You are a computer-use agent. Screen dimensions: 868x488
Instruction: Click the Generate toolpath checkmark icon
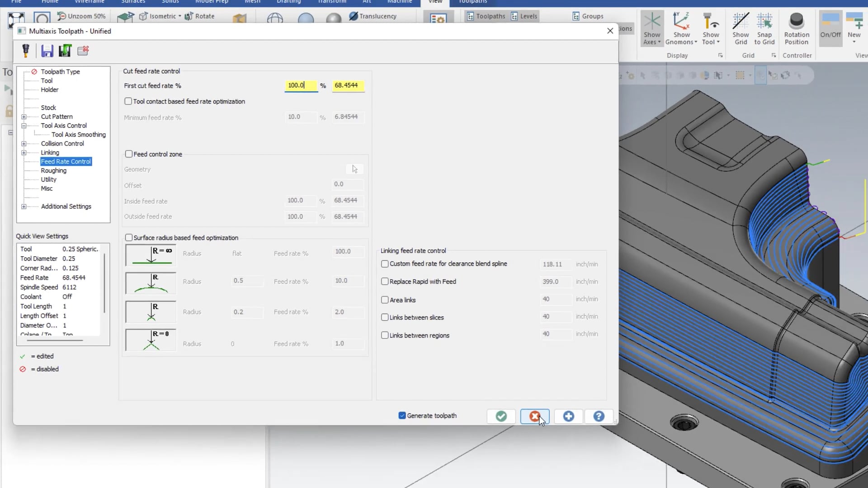coord(501,415)
